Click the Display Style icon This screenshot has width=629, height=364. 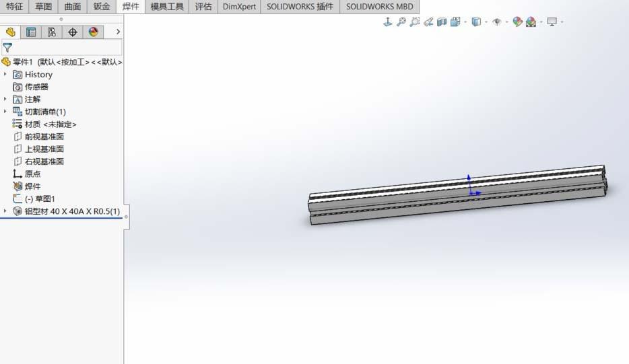[476, 22]
